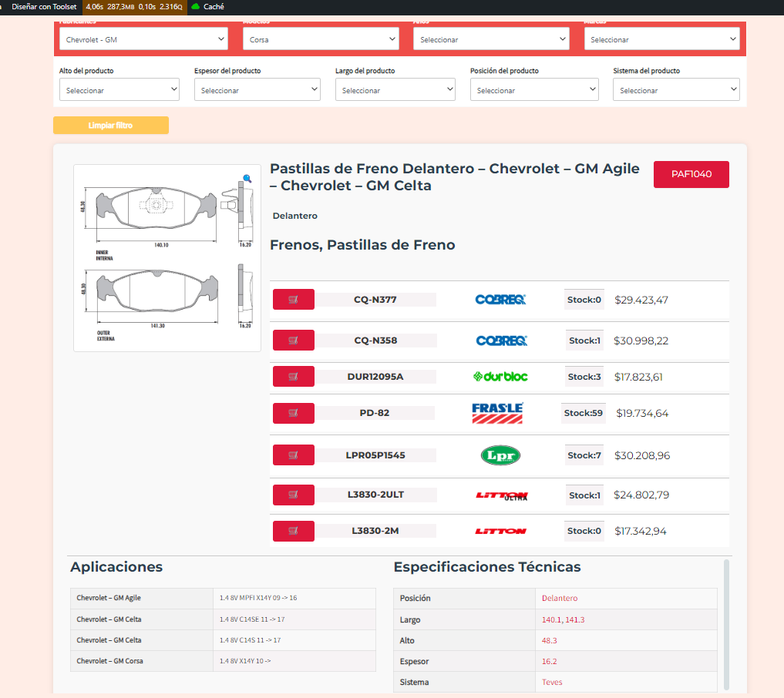This screenshot has width=784, height=698.
Task: Click Especificaciones Técnicas heading
Action: (487, 566)
